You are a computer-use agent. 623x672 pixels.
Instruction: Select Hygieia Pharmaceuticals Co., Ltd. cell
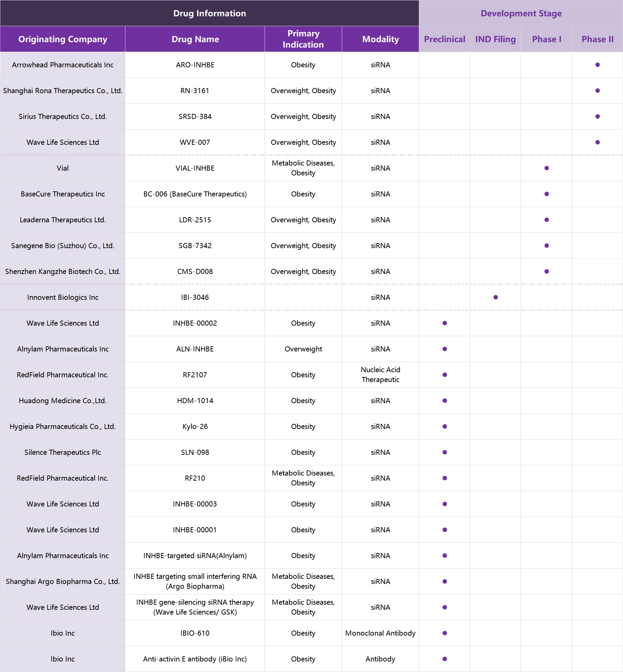[63, 427]
